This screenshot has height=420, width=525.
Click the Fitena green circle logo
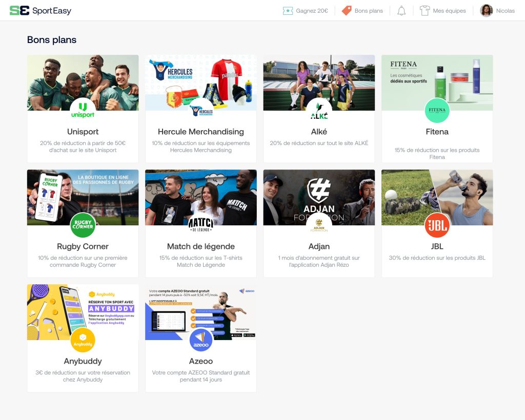[437, 110]
